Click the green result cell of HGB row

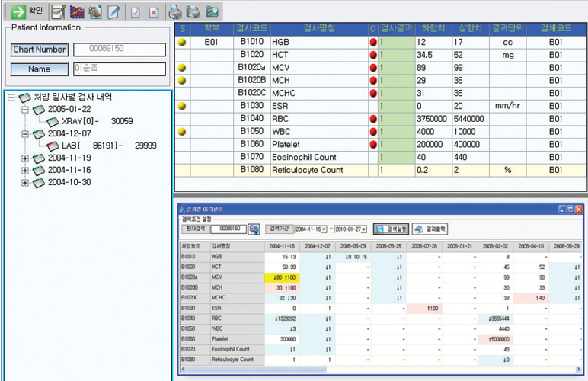pos(396,42)
